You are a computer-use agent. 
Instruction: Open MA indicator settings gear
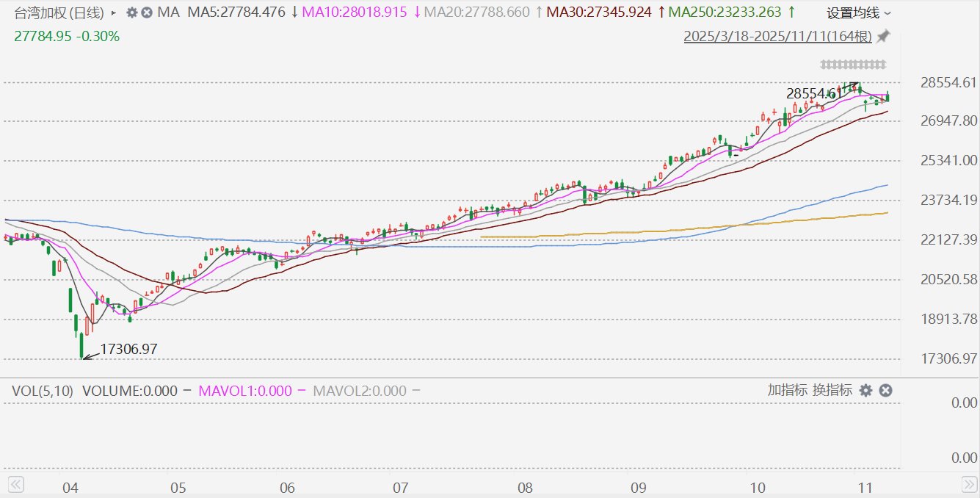(x=132, y=12)
